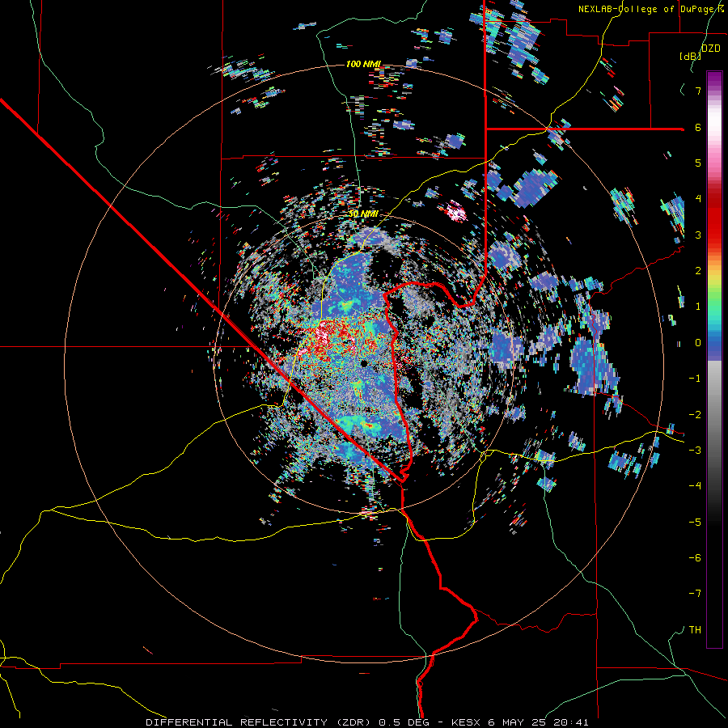Click the positive 7 dB scale label

(x=698, y=91)
